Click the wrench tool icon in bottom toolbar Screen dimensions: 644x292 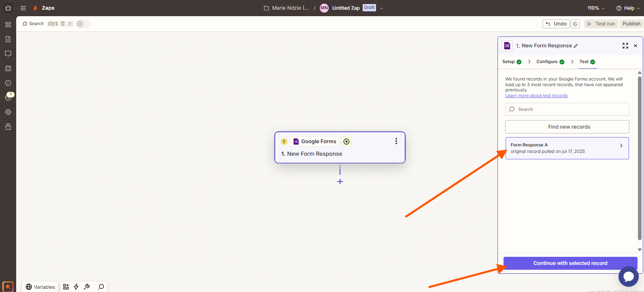click(x=87, y=287)
